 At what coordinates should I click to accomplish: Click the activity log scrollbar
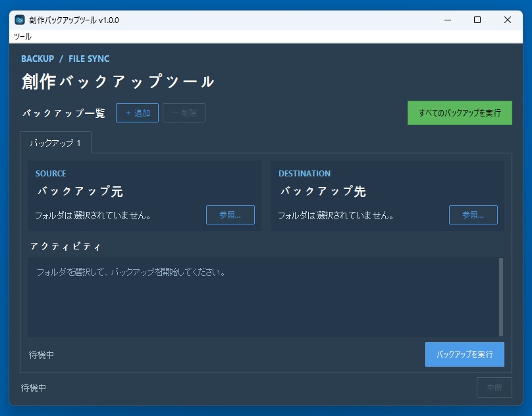501,297
